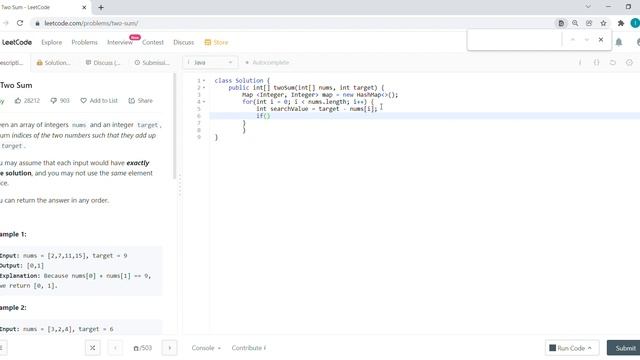
Task: Click the HashMap declaration code line
Action: tap(320, 95)
